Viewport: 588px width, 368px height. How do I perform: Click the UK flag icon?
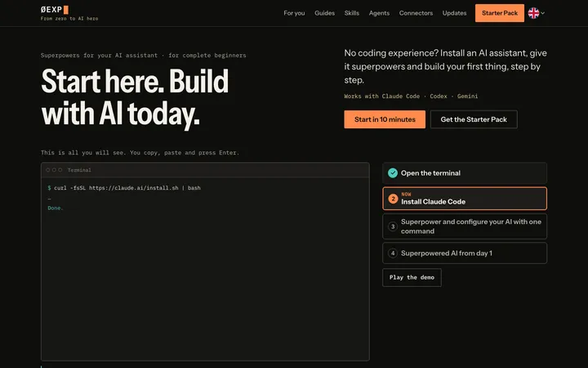(533, 13)
